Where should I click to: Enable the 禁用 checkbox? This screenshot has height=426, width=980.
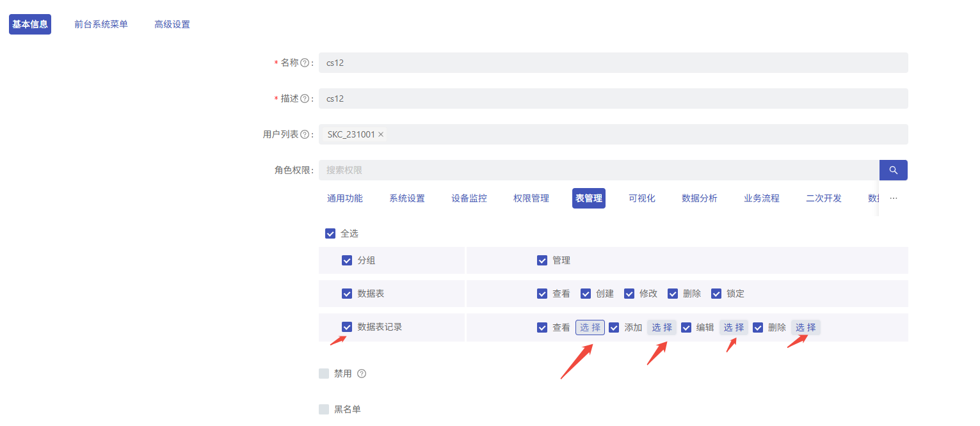(x=324, y=373)
